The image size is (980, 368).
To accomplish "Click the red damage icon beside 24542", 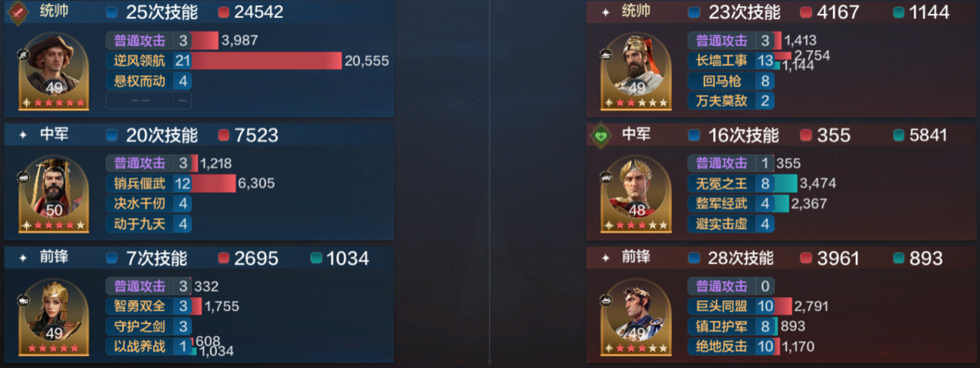I will pos(223,12).
